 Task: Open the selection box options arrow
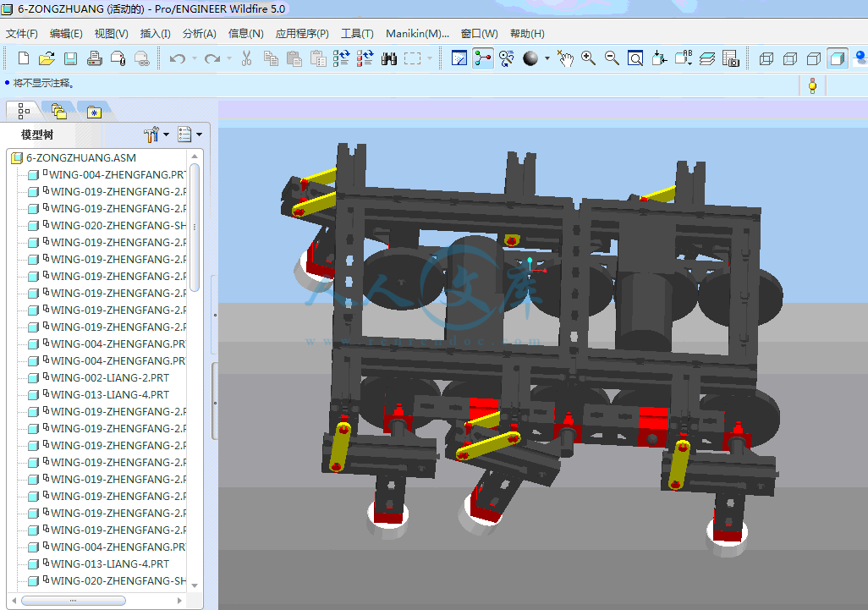430,58
